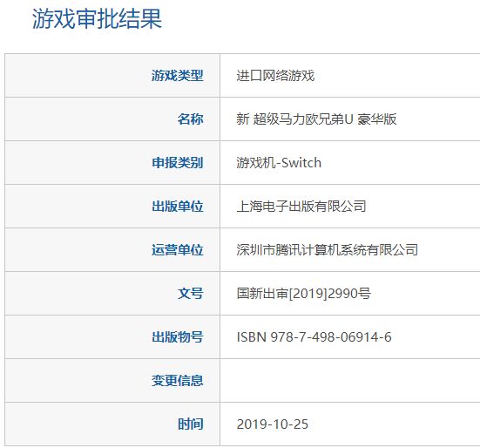Select the 文号 row label
480x448 pixels.
coord(190,294)
